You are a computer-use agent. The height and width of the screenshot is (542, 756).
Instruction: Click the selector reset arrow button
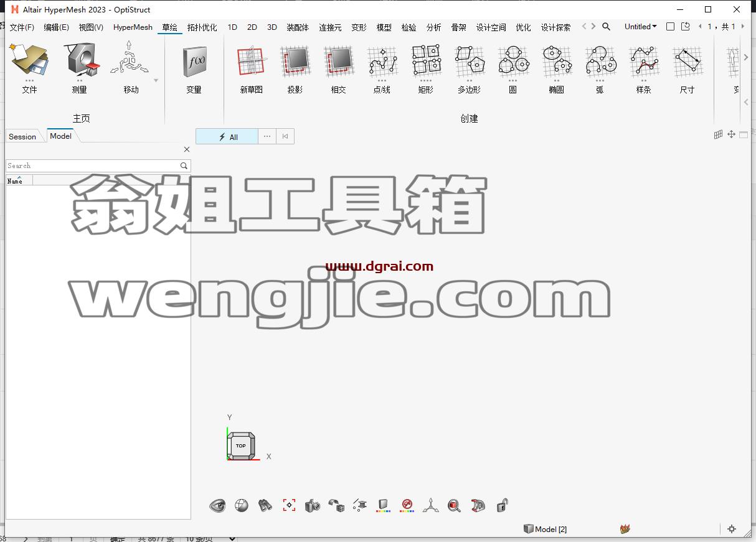285,136
